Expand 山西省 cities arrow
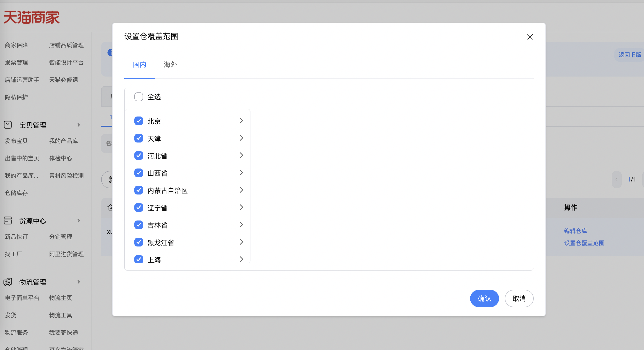Viewport: 644px width, 350px height. tap(241, 173)
